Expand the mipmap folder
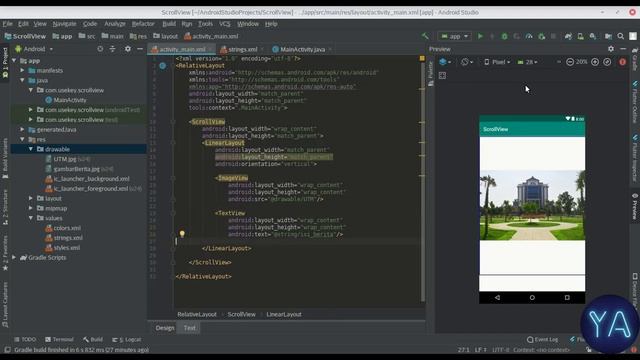This screenshot has height=360, width=640. tap(31, 208)
